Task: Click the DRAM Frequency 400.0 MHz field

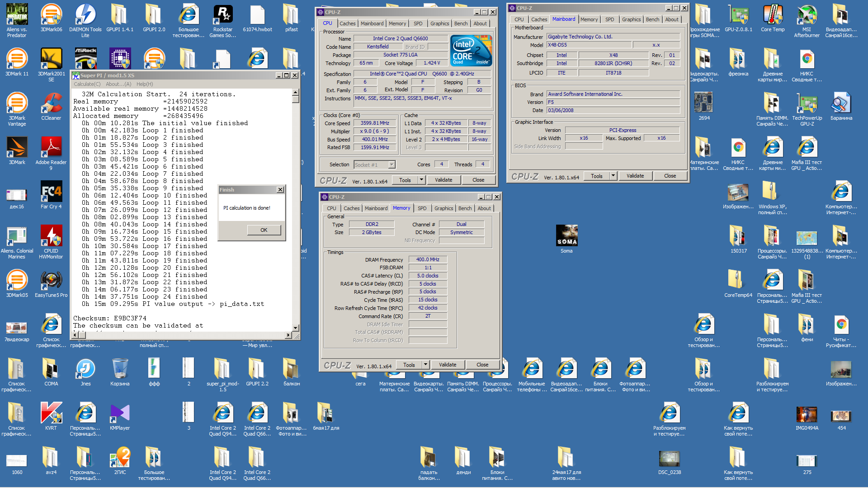Action: coord(428,259)
